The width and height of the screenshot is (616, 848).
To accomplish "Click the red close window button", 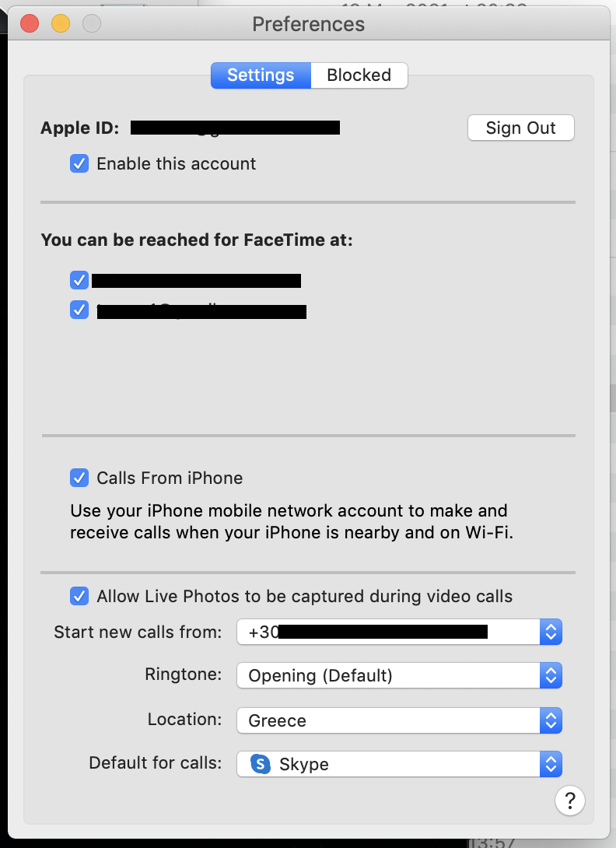I will (30, 23).
